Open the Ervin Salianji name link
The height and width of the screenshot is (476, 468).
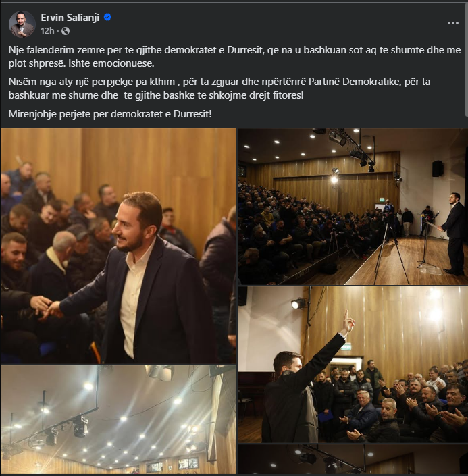point(70,18)
